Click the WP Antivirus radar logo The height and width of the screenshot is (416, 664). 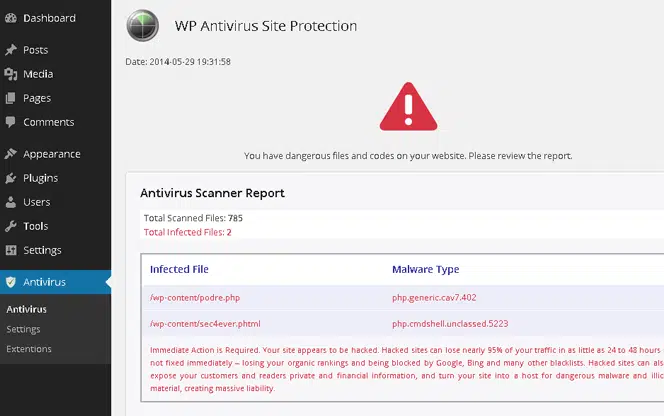pos(142,26)
